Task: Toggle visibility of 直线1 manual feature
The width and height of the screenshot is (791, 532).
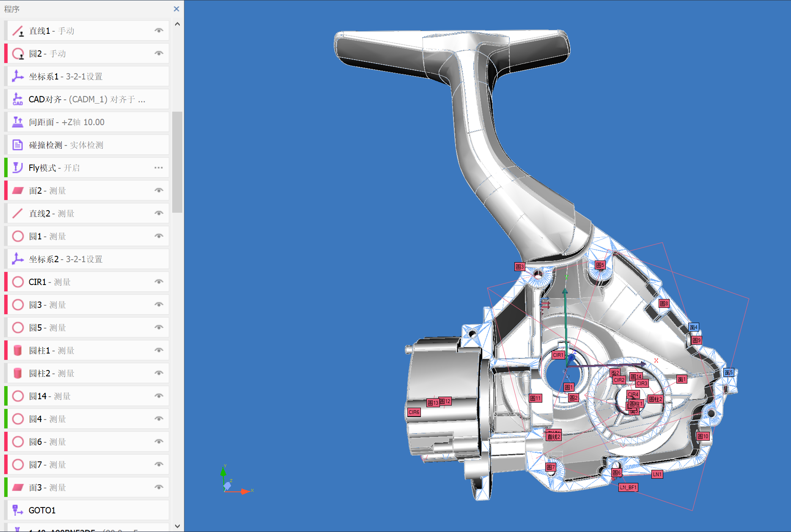Action: [159, 30]
